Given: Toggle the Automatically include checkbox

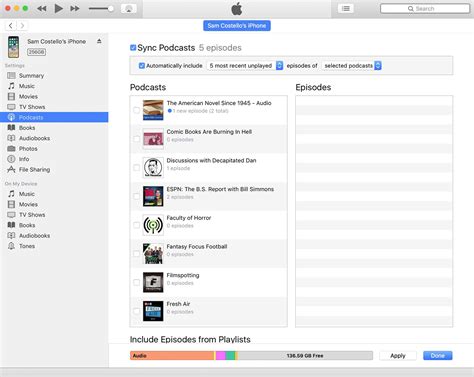Looking at the screenshot, I should [142, 66].
